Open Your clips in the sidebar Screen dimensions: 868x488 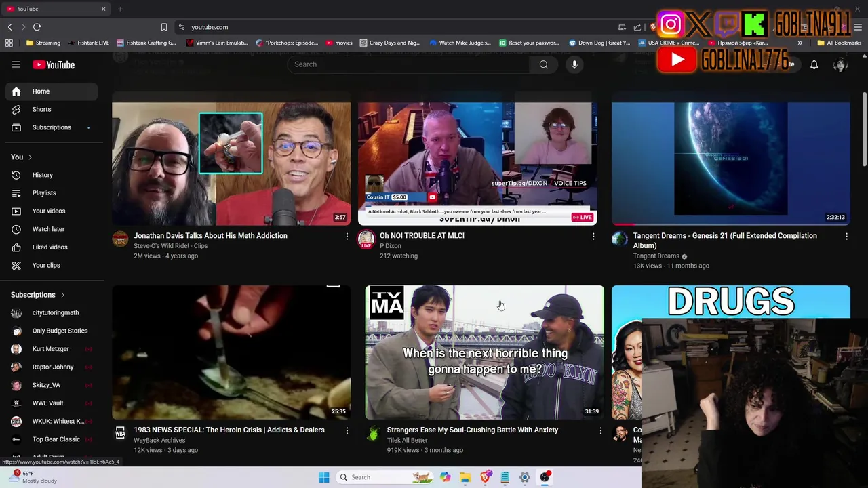pyautogui.click(x=52, y=265)
